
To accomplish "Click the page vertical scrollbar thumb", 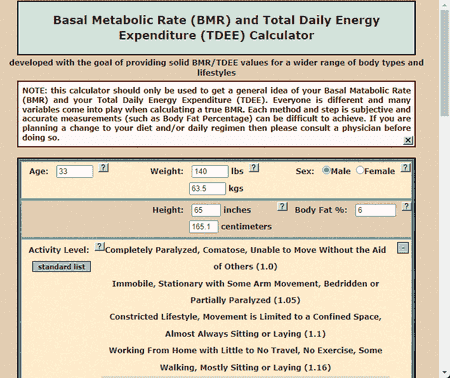I will (x=445, y=63).
